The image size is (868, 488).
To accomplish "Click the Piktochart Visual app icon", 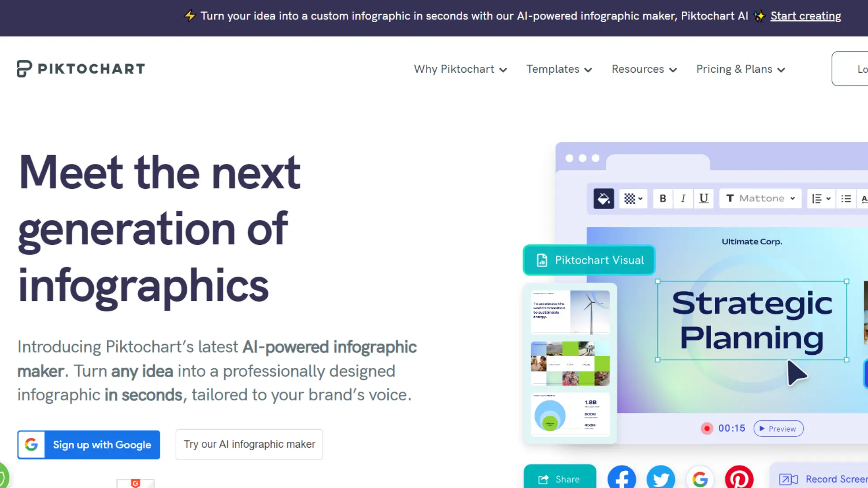I will pos(542,260).
